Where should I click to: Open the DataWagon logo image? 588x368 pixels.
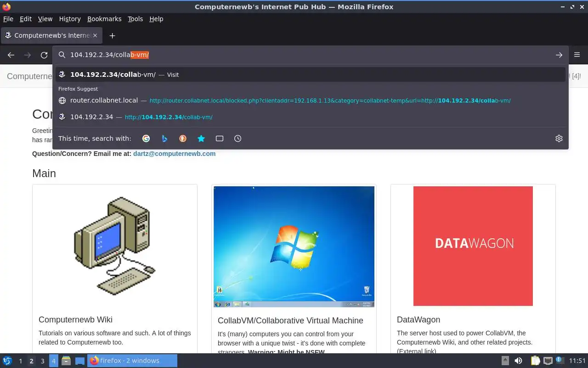coord(473,246)
